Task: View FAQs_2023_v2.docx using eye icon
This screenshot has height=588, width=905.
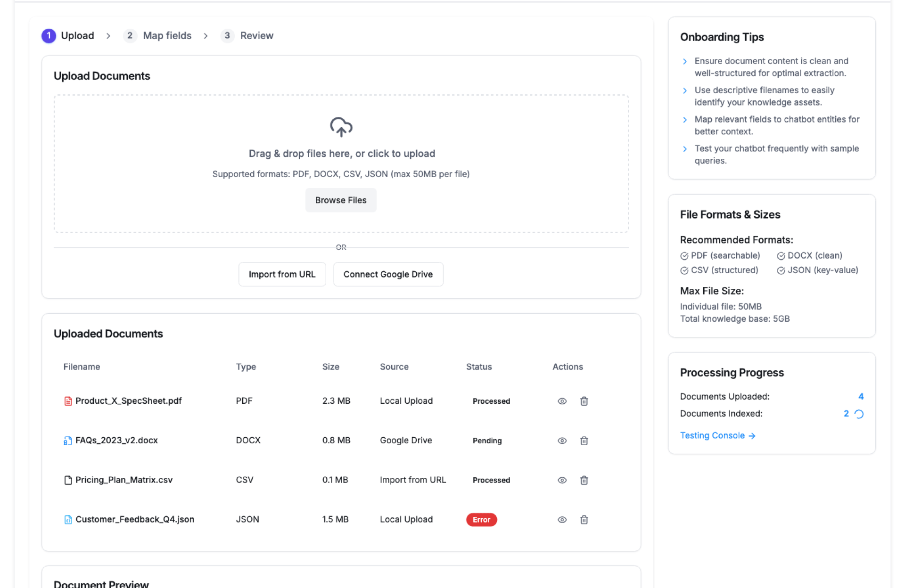Action: (x=562, y=441)
